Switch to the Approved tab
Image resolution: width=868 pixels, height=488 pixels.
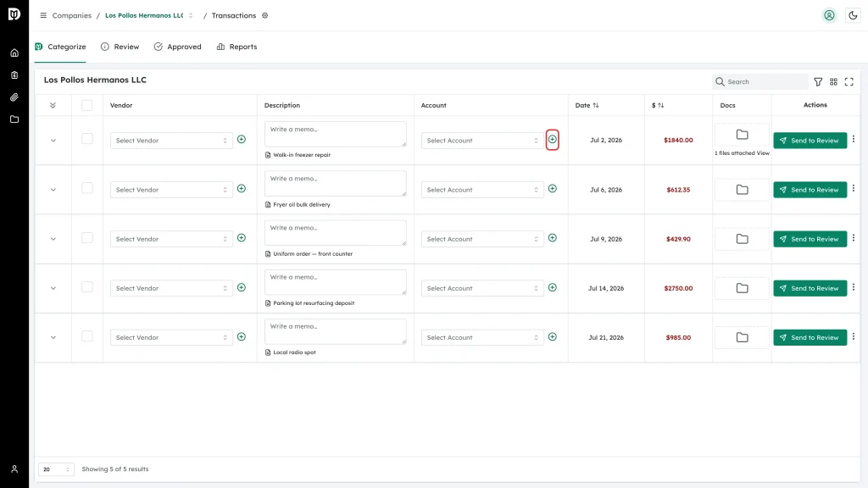178,47
